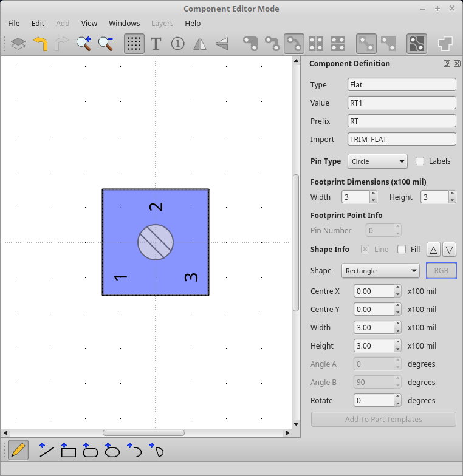The image size is (463, 476).
Task: Click the RGB colour button
Action: (441, 271)
